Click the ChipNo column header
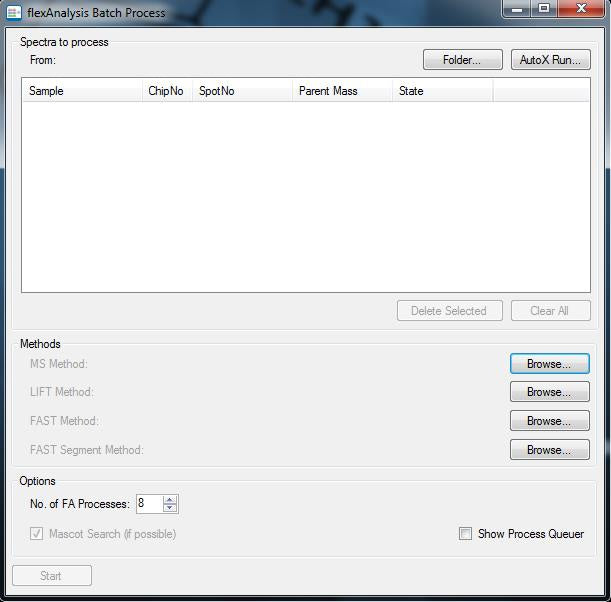 click(x=167, y=91)
